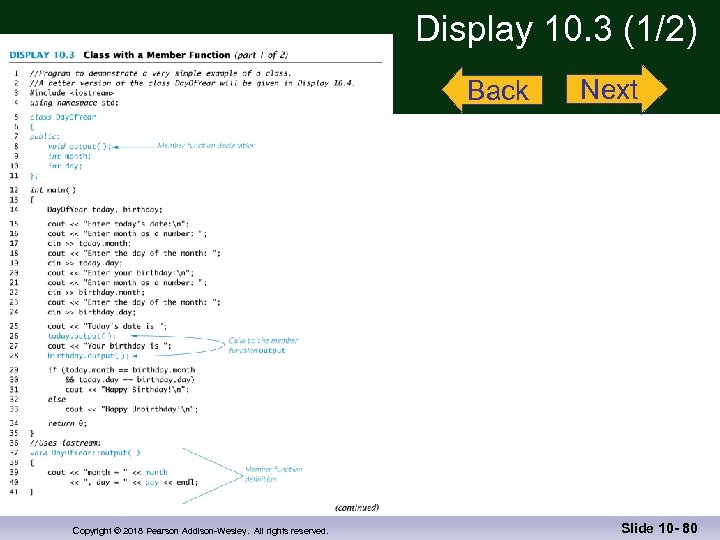Select the "int month;" code line
Viewport: 720px width, 540px height.
[69, 156]
